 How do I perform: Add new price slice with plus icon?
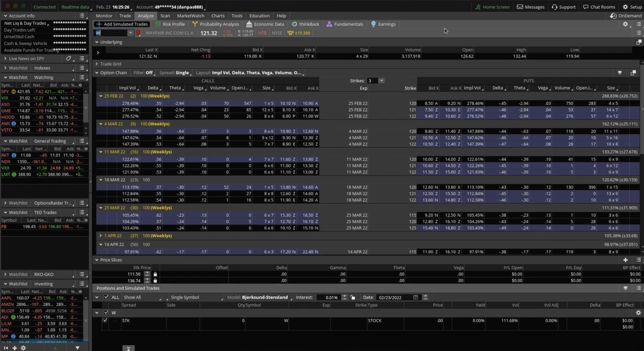625,260
